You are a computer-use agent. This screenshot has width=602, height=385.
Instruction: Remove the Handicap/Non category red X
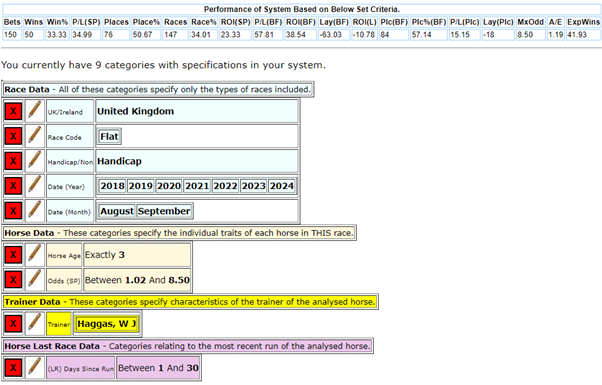(x=13, y=161)
